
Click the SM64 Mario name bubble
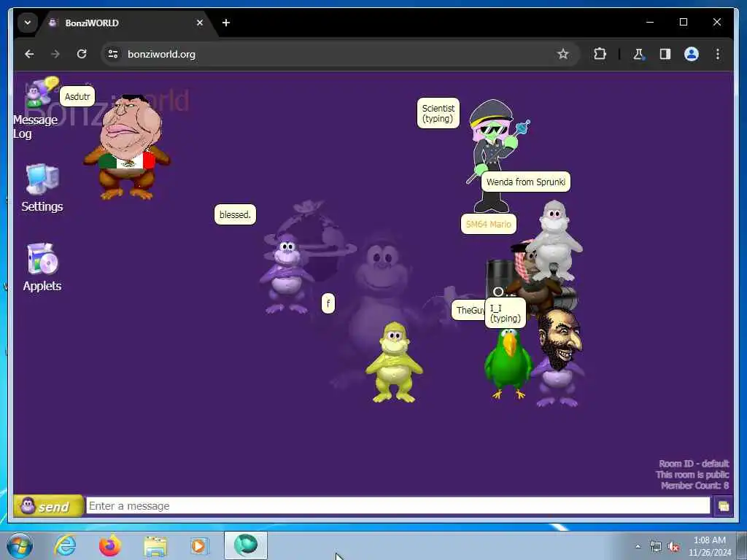click(x=488, y=225)
